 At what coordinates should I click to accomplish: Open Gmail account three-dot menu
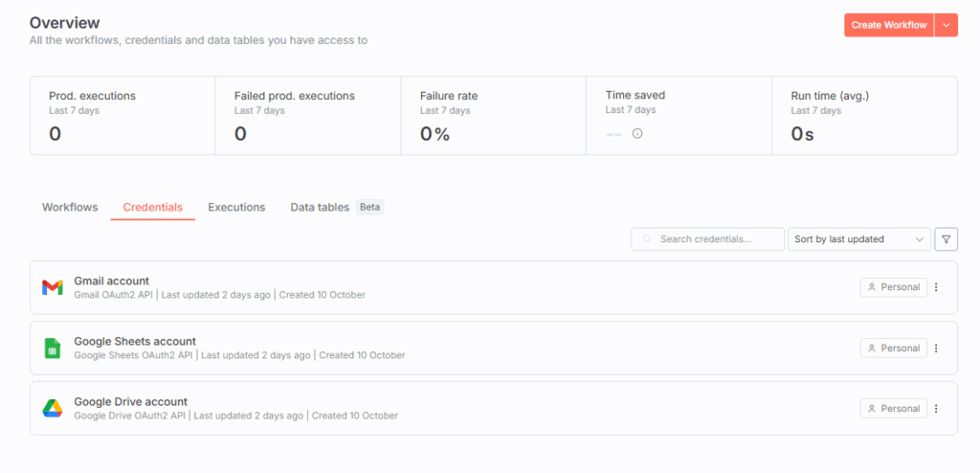[x=936, y=287]
